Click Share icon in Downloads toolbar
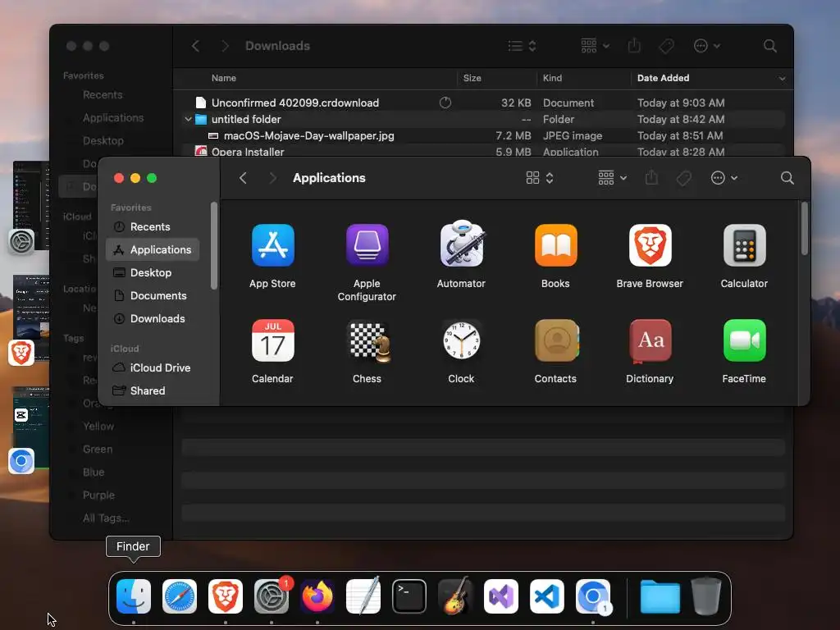This screenshot has width=840, height=630. pos(634,46)
